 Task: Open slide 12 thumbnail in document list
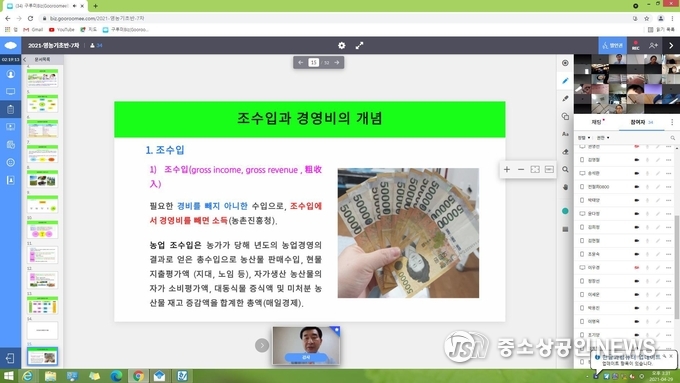pos(42,280)
